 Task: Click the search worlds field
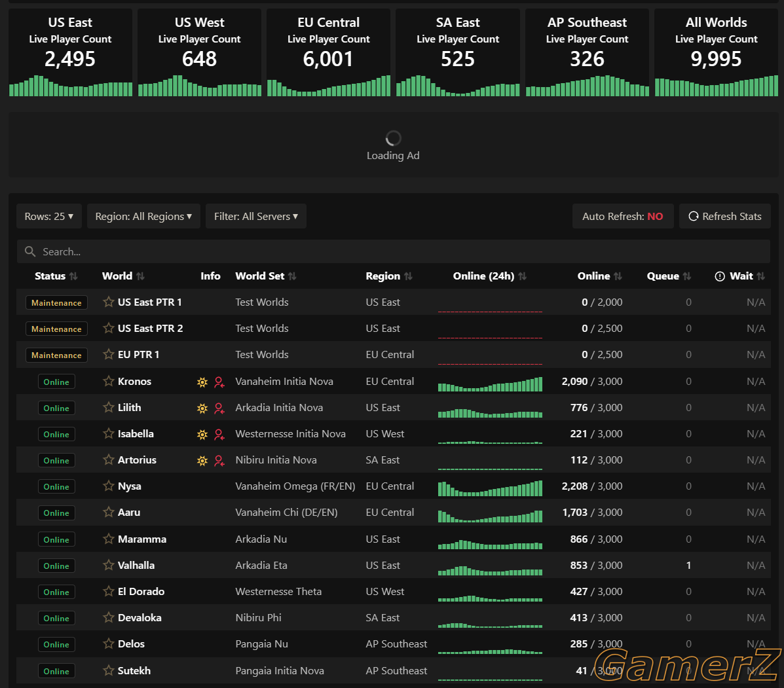tap(394, 251)
